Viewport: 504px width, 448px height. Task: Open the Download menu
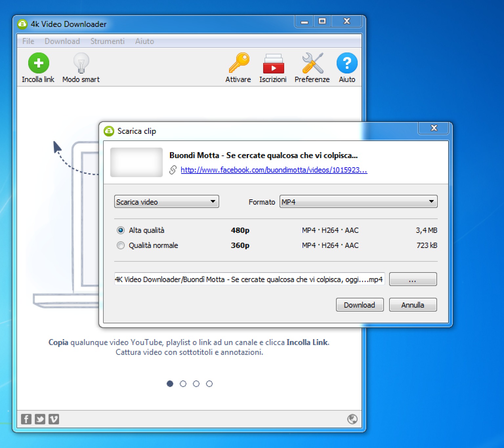[62, 41]
